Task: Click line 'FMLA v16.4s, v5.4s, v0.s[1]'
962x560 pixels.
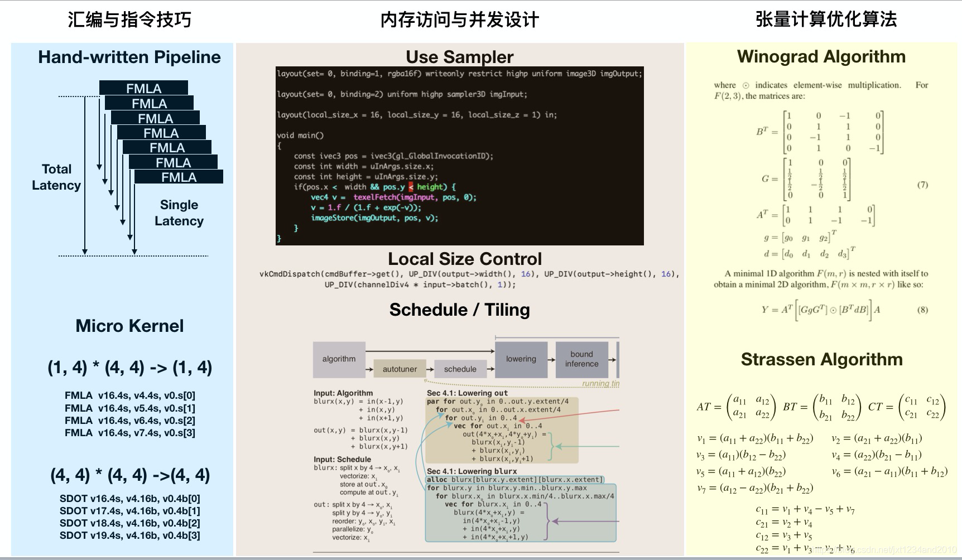Action: point(130,408)
